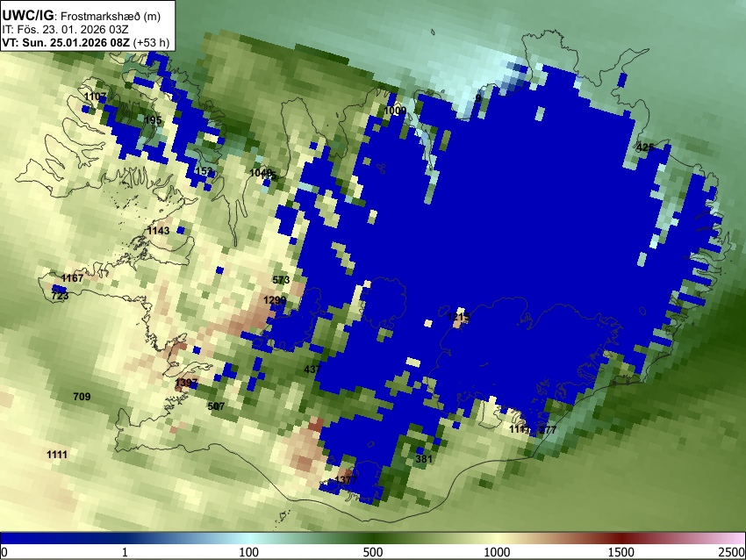Click the station value 381

(424, 459)
